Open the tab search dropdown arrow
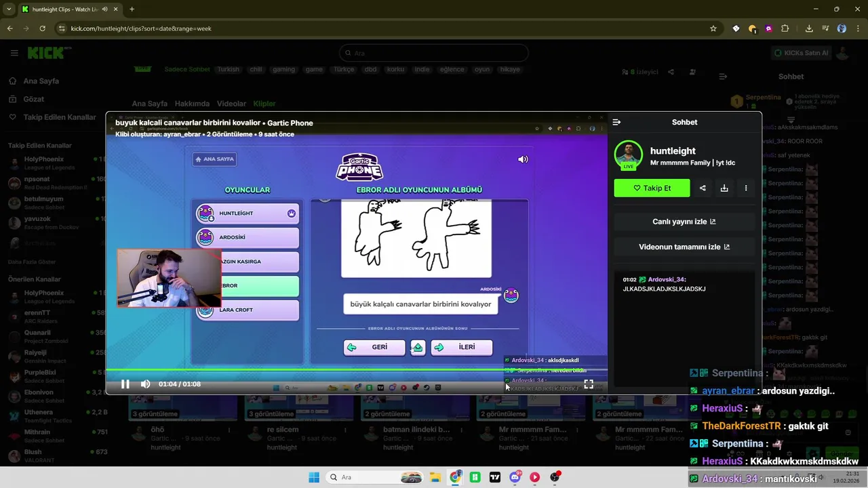Image resolution: width=868 pixels, height=488 pixels. pos(9,9)
